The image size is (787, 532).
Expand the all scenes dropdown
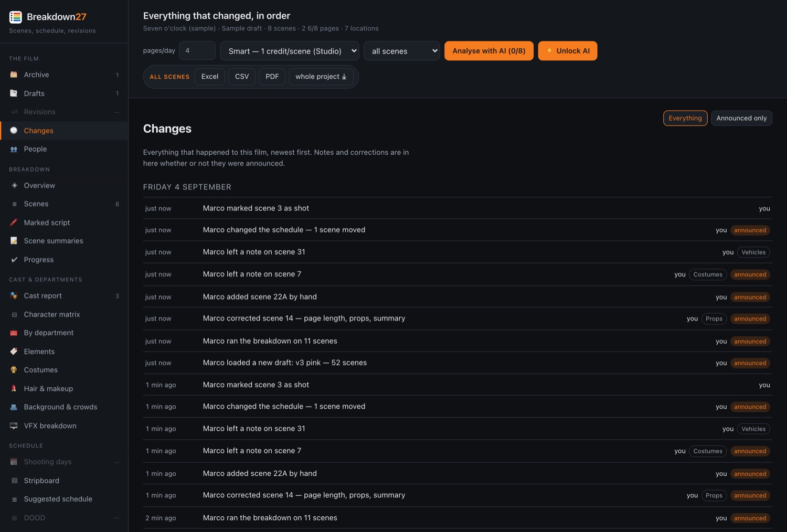point(402,51)
